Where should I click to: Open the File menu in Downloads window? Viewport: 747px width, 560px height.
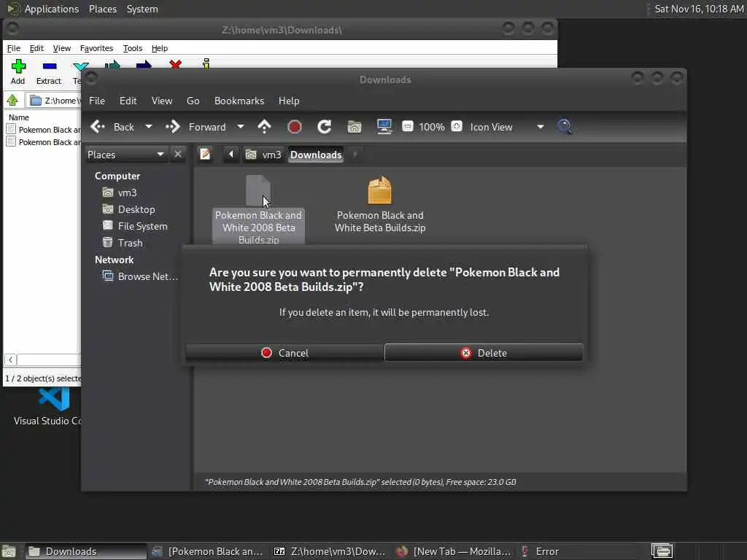pos(97,101)
